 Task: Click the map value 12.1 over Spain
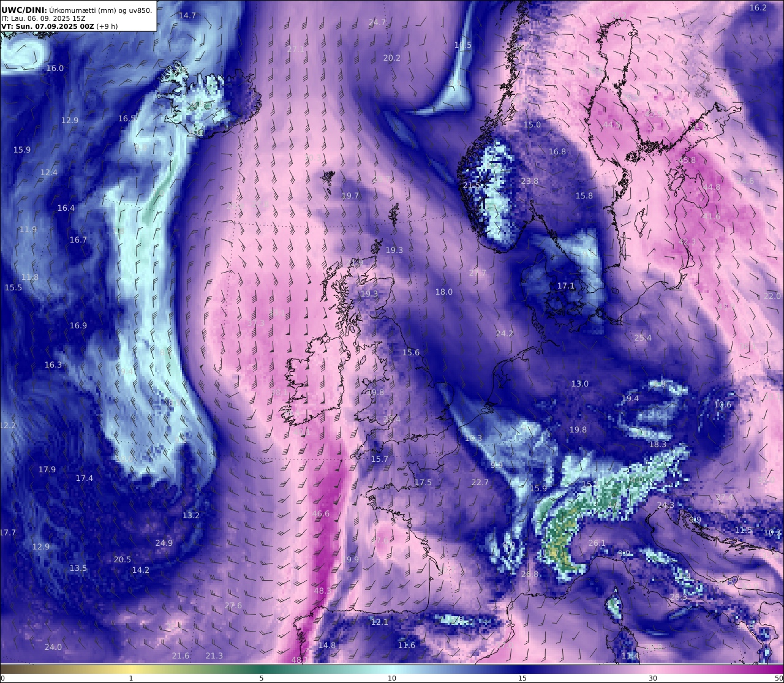[380, 622]
